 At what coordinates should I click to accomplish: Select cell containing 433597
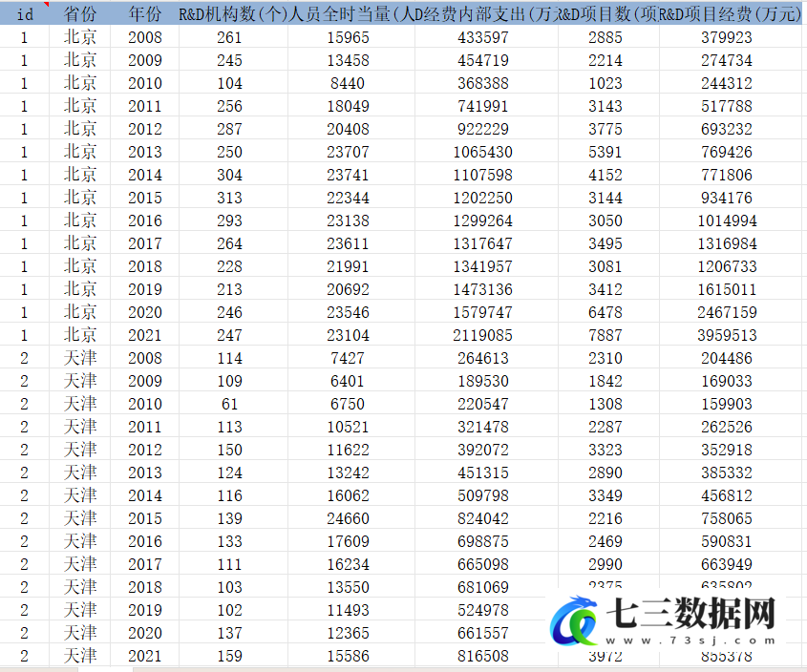tap(486, 37)
